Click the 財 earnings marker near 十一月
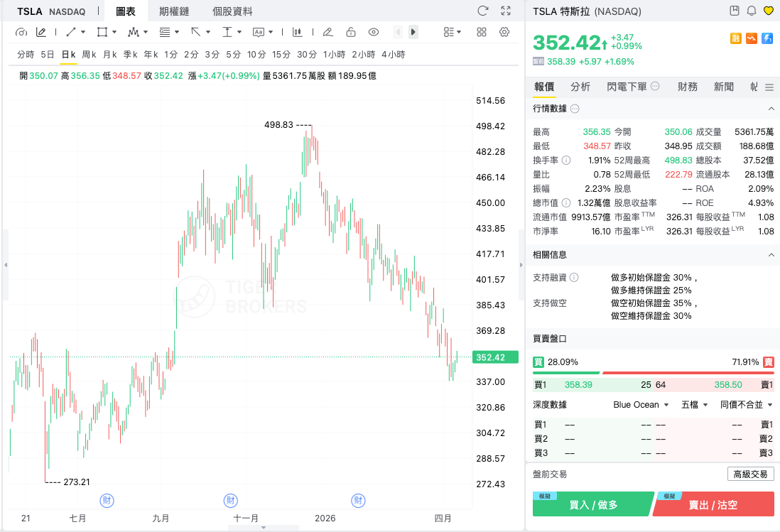Screen dimensions: 780x532 point(230,500)
